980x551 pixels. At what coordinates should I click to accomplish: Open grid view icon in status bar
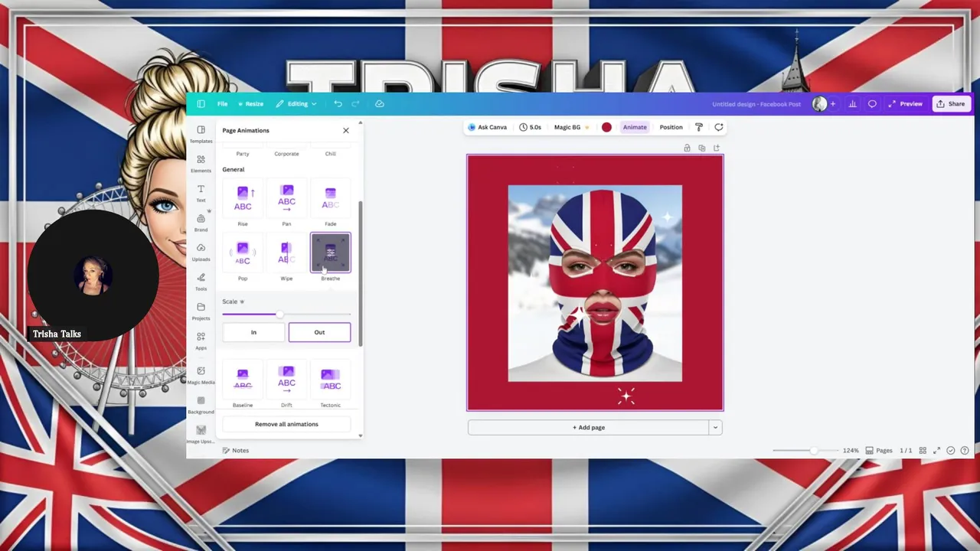coord(923,451)
